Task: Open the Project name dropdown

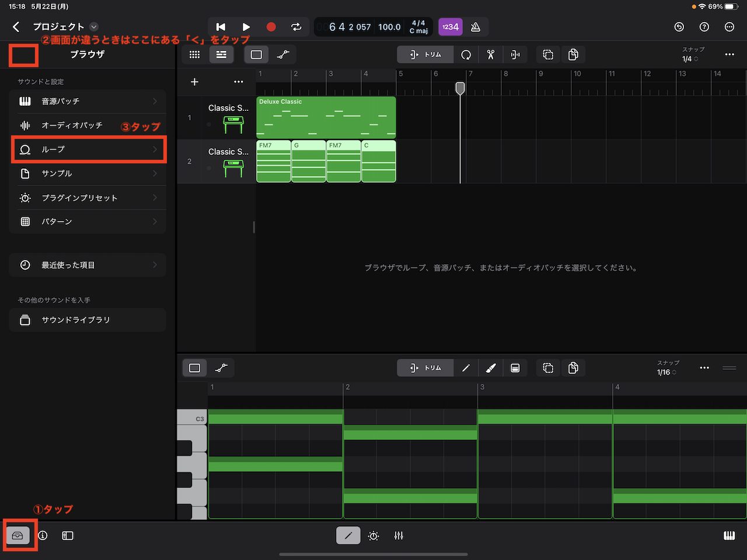Action: coord(94,27)
